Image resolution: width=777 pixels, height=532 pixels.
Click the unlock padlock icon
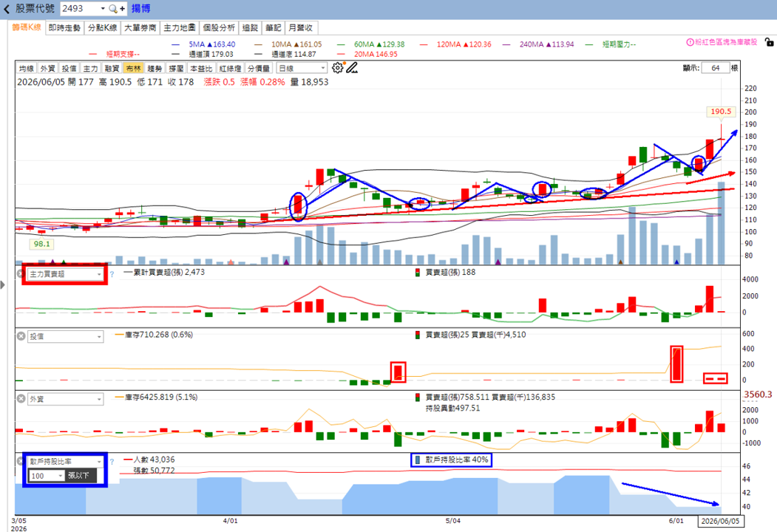pyautogui.click(x=769, y=43)
